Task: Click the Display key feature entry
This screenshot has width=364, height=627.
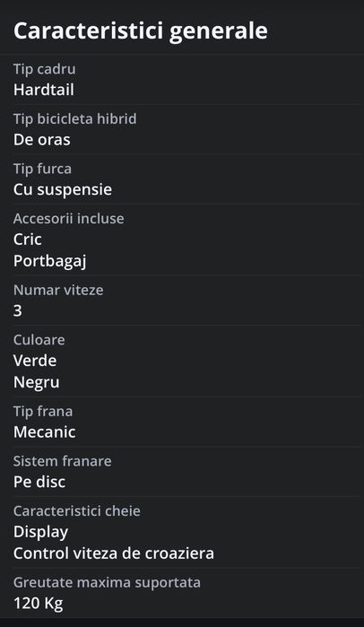Action: pyautogui.click(x=40, y=532)
